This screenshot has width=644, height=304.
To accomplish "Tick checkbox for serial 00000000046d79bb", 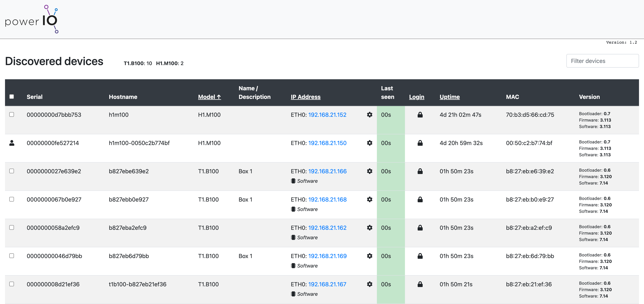I will (x=12, y=256).
